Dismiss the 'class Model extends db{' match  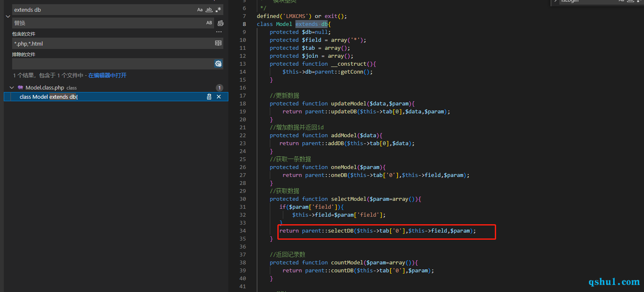(x=218, y=97)
